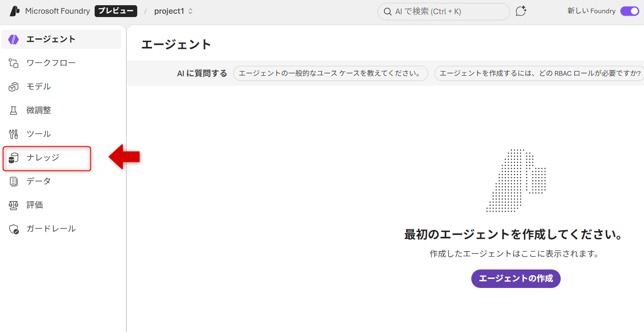
Task: Click the search magnifier icon
Action: [x=388, y=11]
